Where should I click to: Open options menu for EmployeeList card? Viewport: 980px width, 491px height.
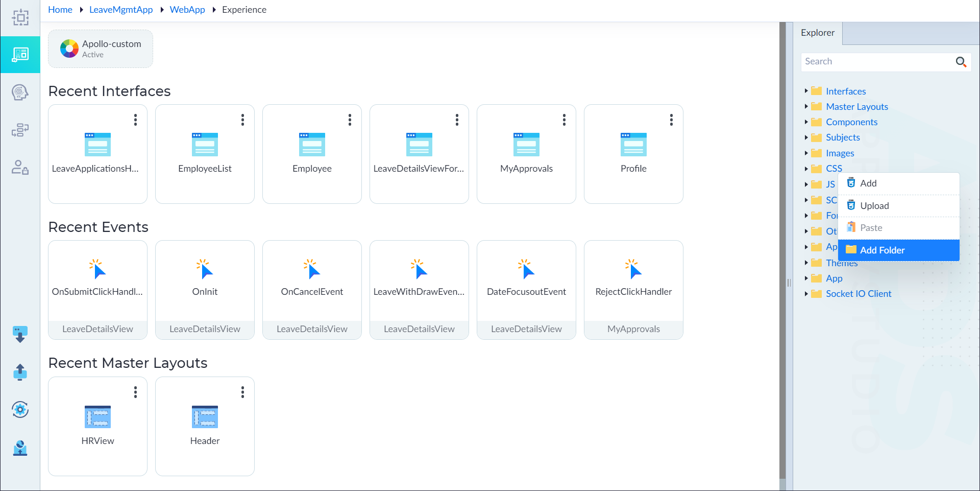pyautogui.click(x=242, y=120)
